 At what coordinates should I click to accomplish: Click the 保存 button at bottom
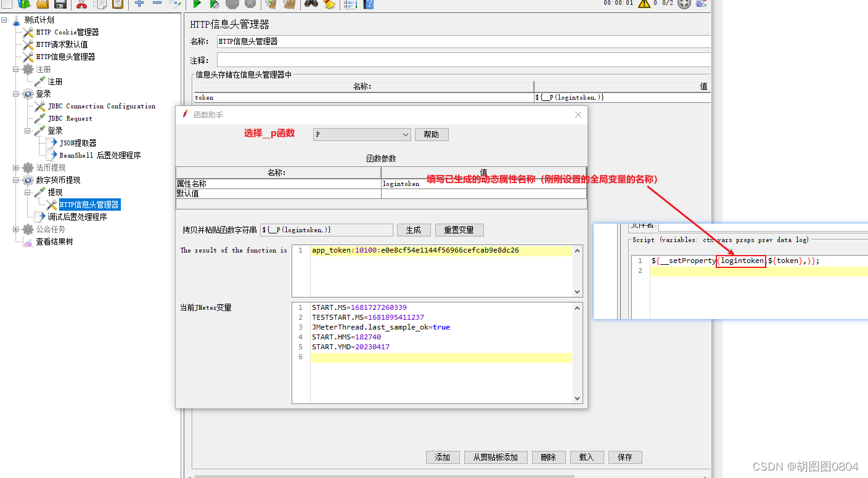[x=625, y=457]
